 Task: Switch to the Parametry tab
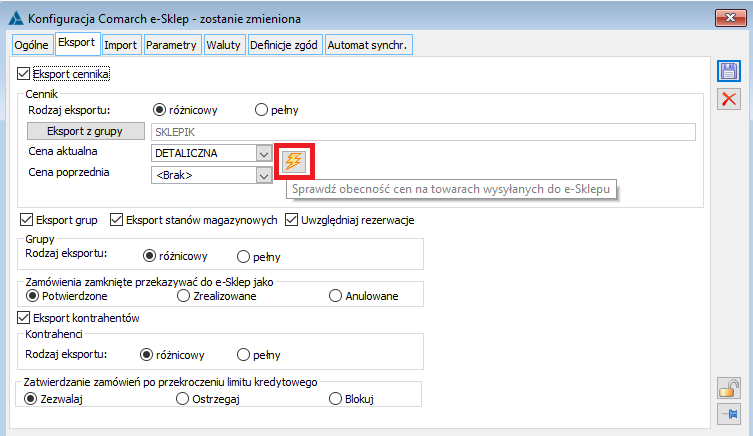tap(172, 45)
